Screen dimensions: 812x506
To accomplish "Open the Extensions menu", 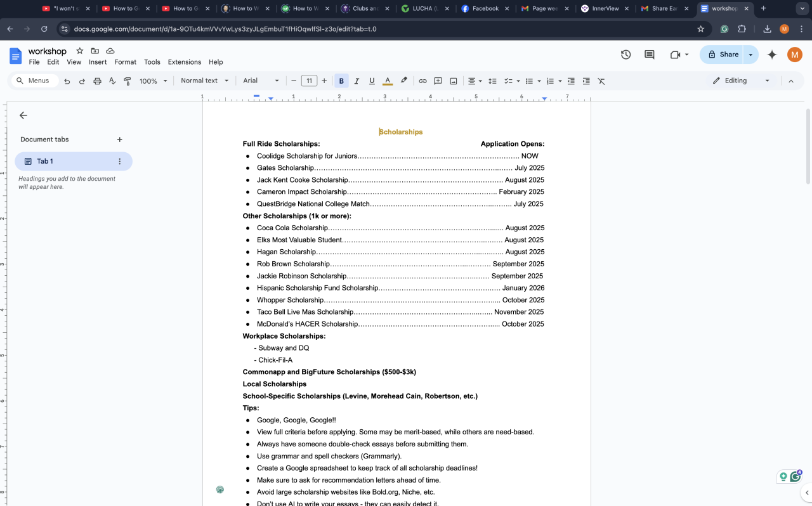I will tap(184, 62).
